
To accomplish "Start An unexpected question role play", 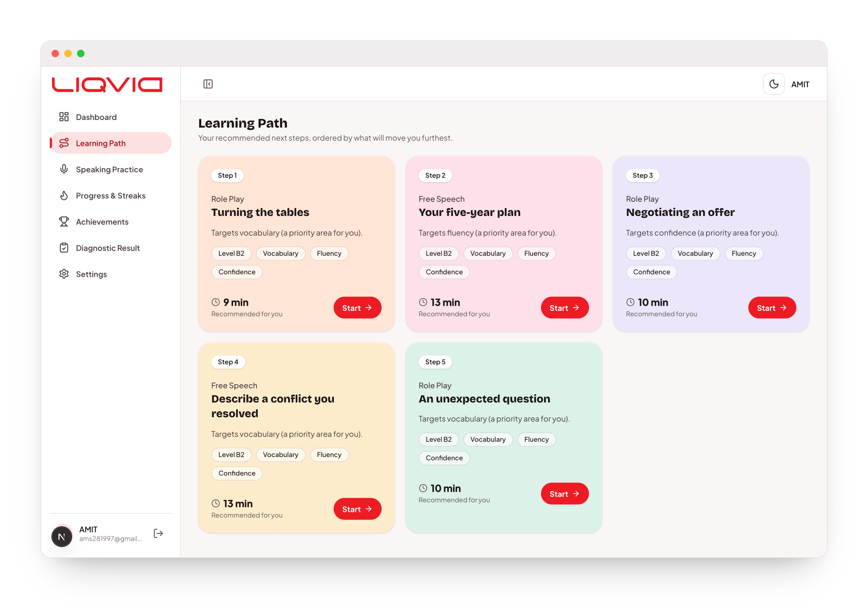I will tap(564, 494).
